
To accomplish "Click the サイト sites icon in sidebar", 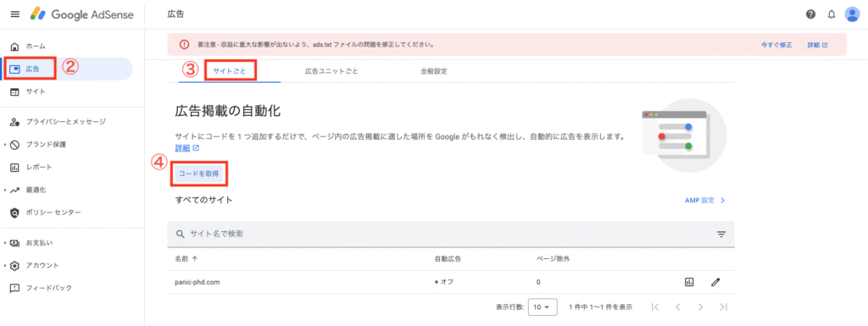I will pos(15,91).
